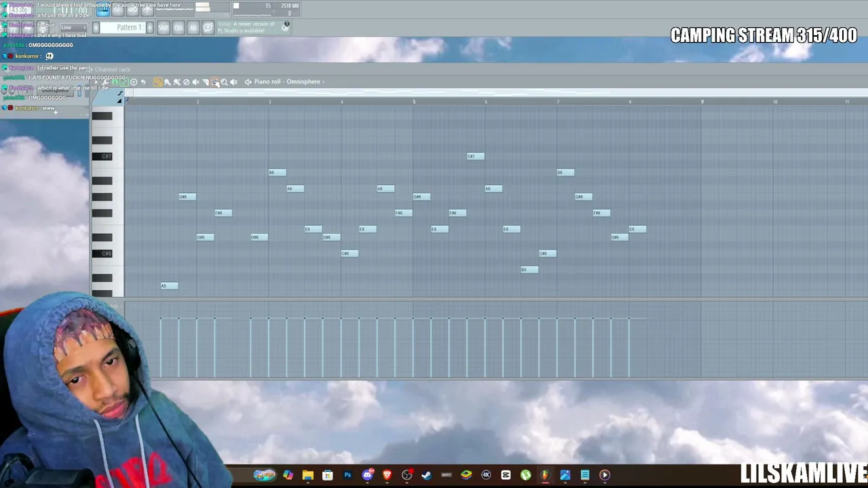Click the undo arrow in piano roll toolbar
Image resolution: width=868 pixels, height=488 pixels.
point(143,82)
